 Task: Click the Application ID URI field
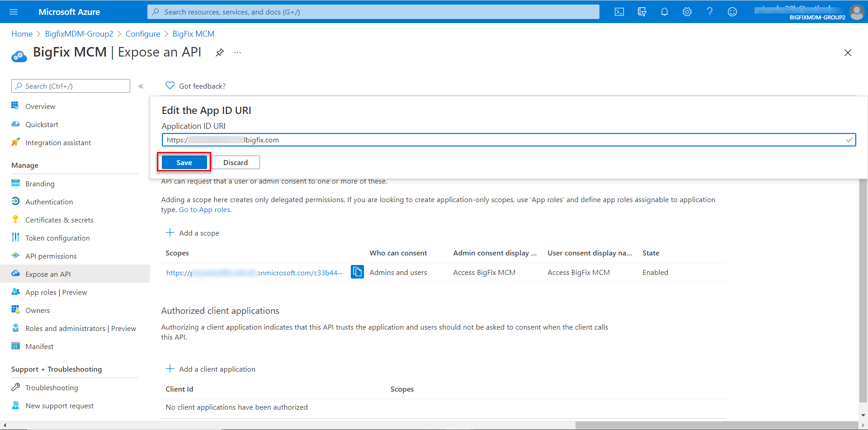509,140
